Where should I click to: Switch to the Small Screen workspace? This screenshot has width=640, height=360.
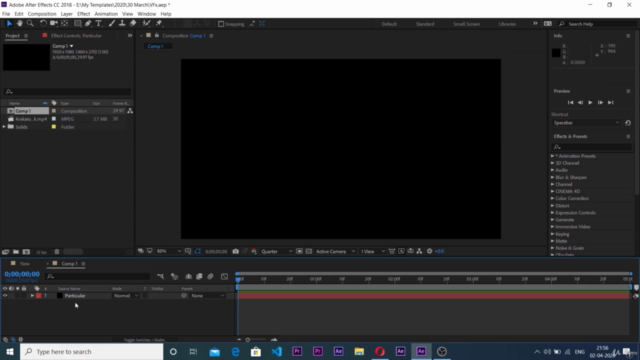coord(467,24)
